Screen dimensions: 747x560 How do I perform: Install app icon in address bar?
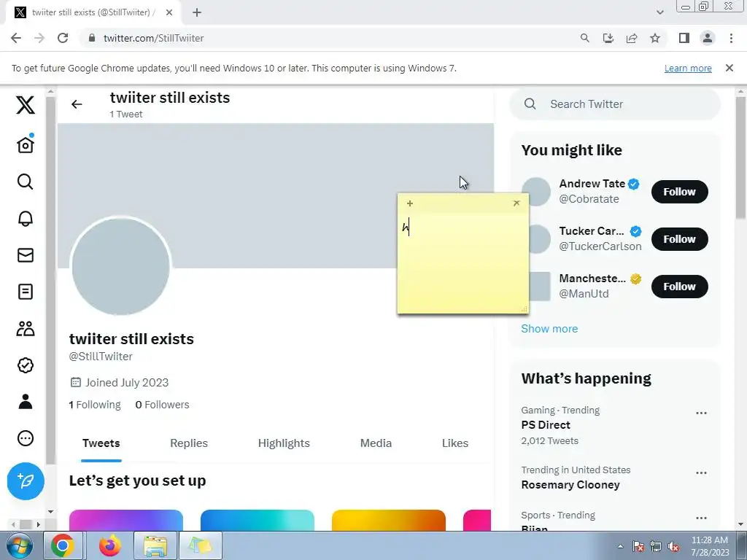(x=608, y=38)
